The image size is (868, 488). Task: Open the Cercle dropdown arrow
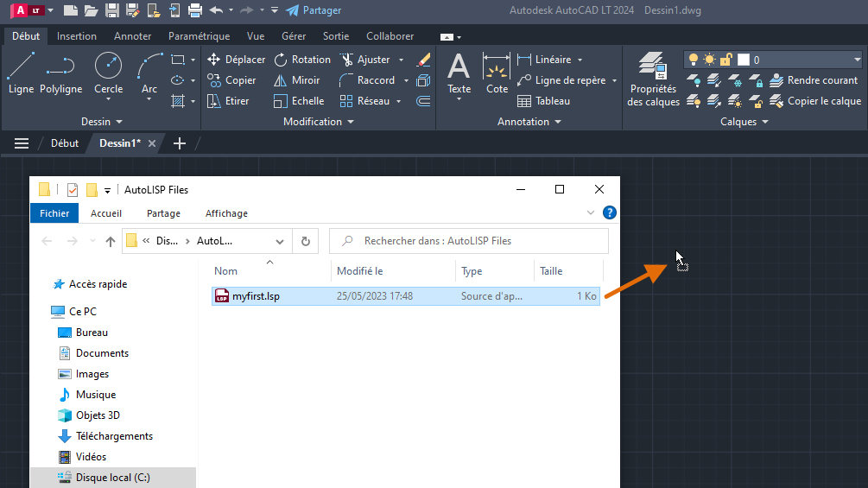pos(109,99)
